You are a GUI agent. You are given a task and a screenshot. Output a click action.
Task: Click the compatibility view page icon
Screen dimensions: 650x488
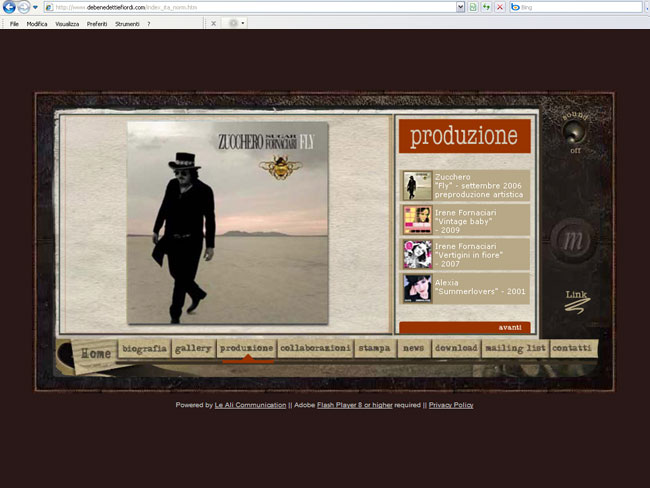(x=473, y=7)
